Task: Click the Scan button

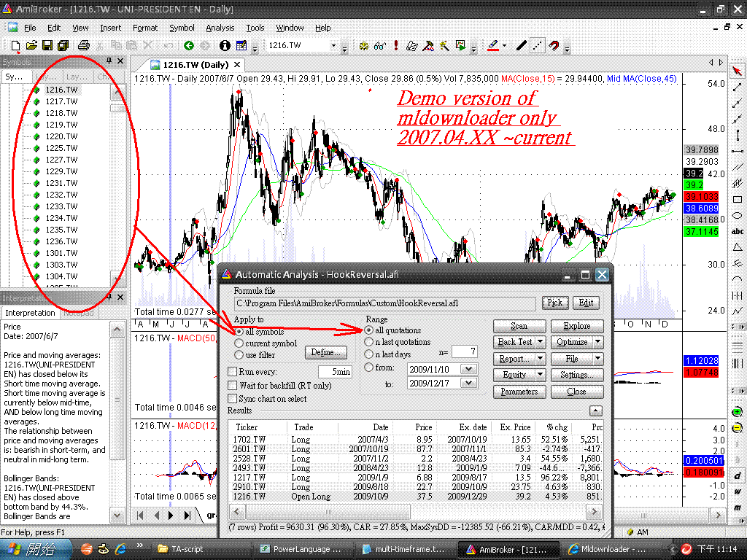Action: [519, 326]
